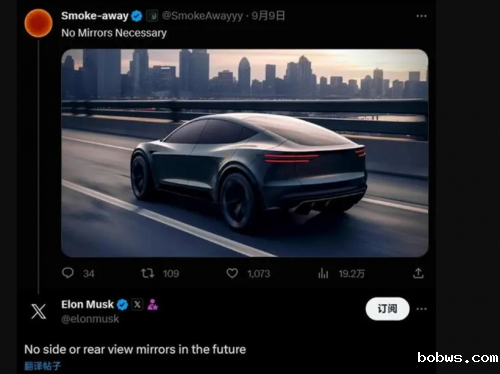Like the Smoke-away post with heart icon
The height and width of the screenshot is (374, 500).
pos(232,273)
